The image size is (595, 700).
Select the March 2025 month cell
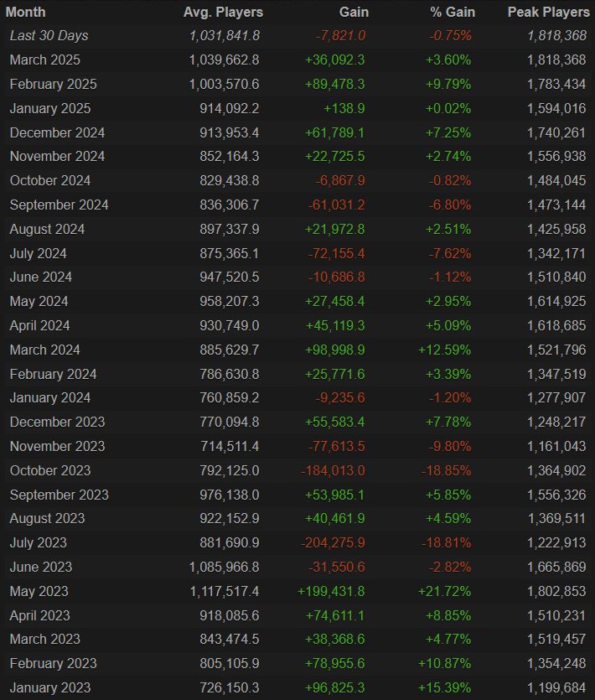coord(45,60)
